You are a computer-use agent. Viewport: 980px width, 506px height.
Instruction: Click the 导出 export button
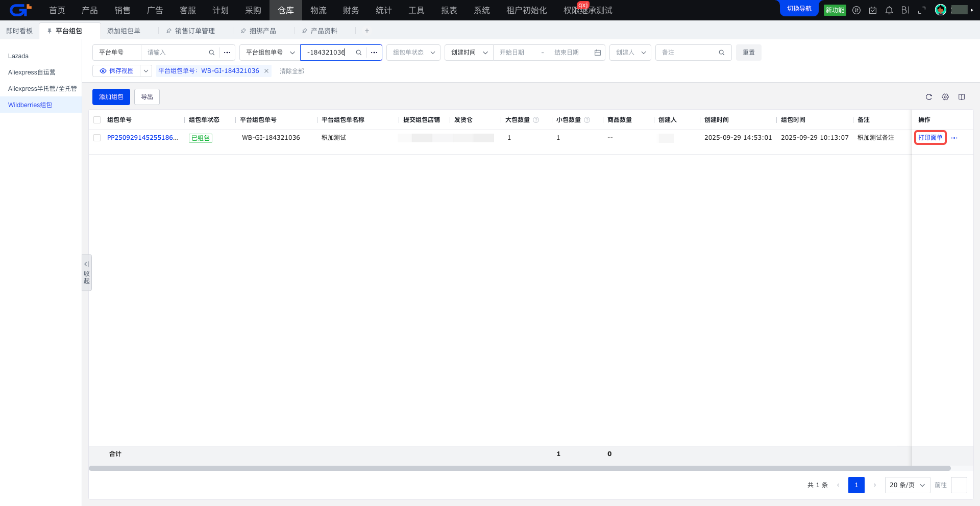coord(147,97)
